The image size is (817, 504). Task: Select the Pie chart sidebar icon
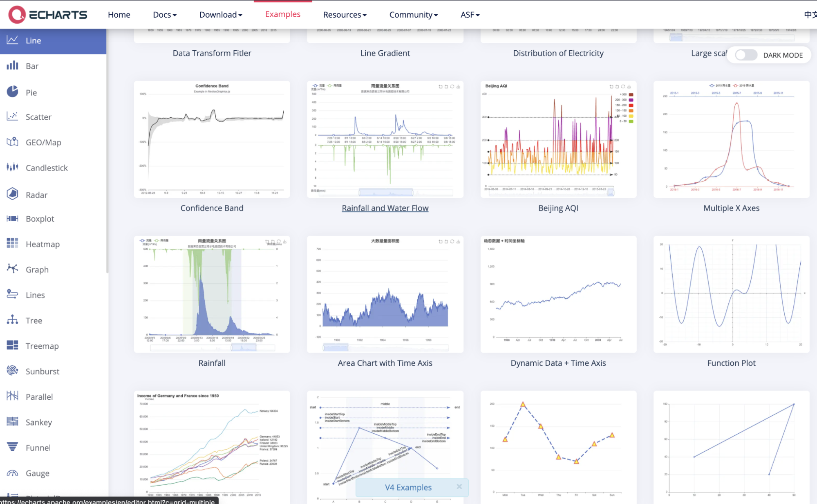click(x=12, y=92)
